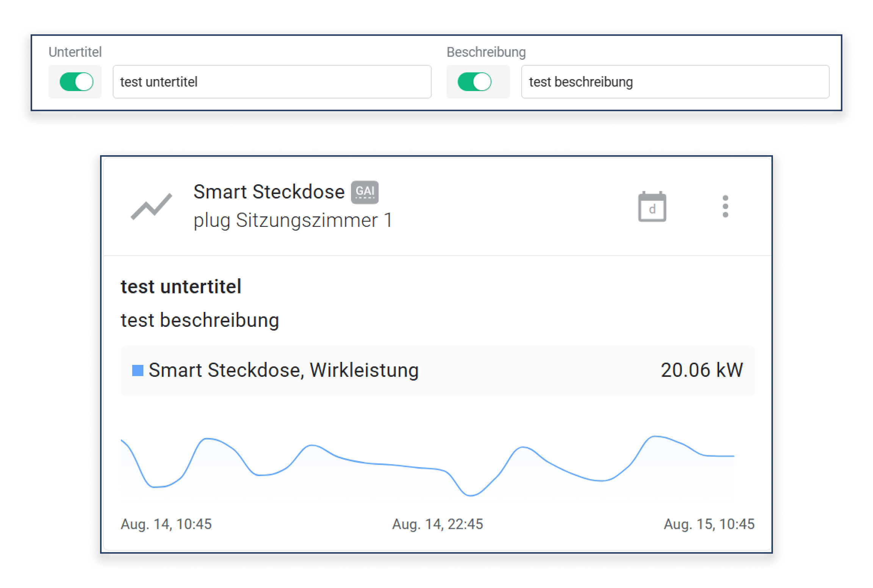The image size is (873, 588).
Task: Click the test beschreibung text in widget
Action: tap(200, 320)
